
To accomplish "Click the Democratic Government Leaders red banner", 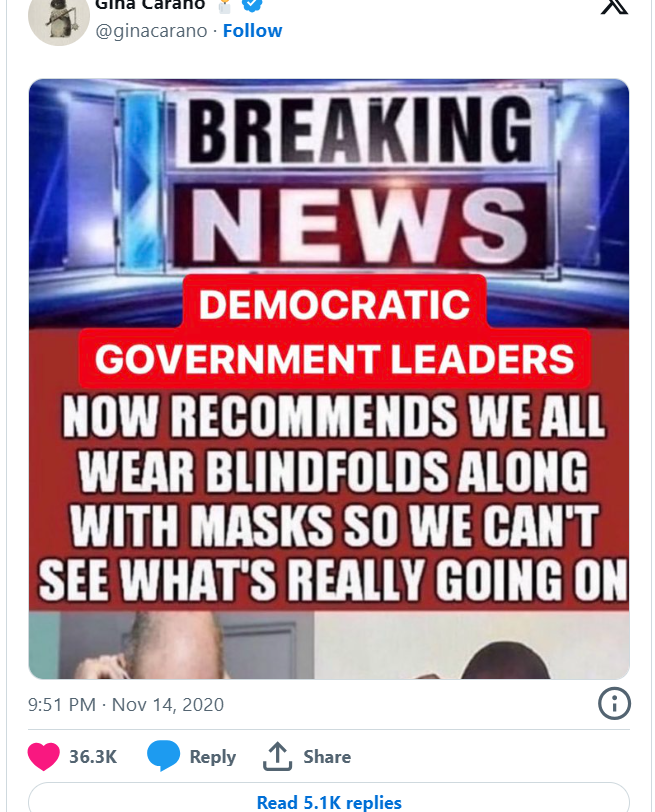I will tap(334, 332).
